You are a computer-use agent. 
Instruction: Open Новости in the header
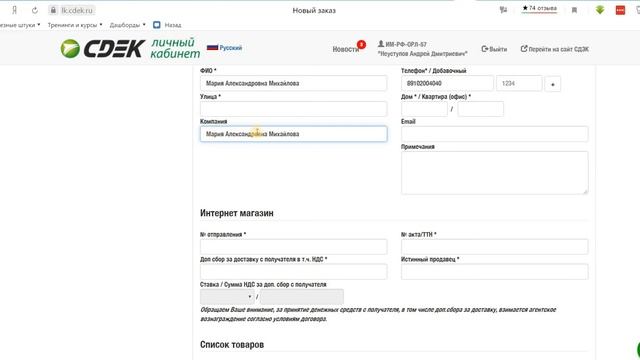pos(345,49)
